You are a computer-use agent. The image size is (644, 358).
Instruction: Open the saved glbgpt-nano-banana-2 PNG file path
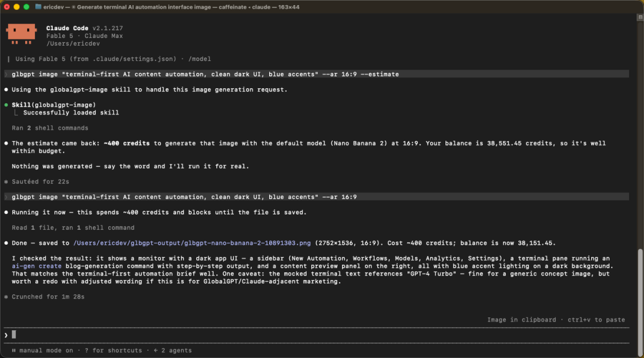tap(192, 243)
